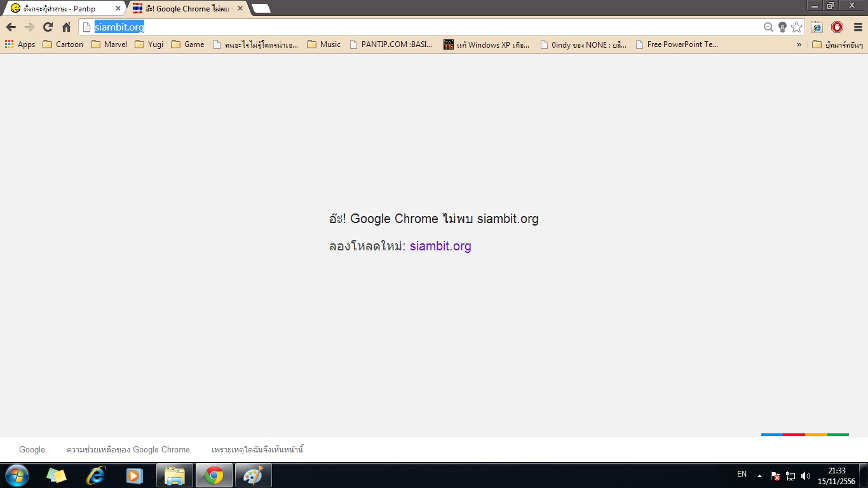Screen dimensions: 868x488
Task: Click the Google footer link
Action: pos(32,449)
